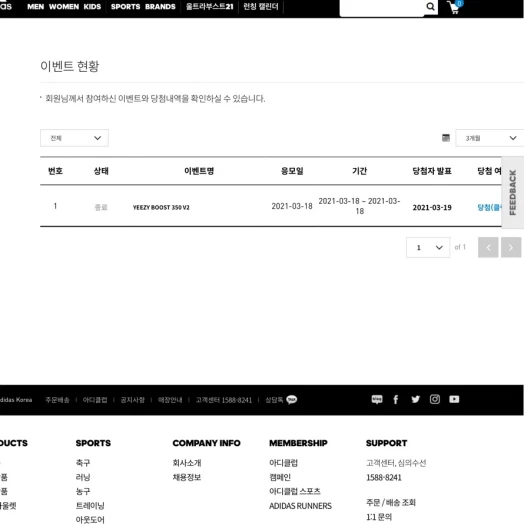524x525 pixels.
Task: Open ADIDAS RUNNERS link
Action: click(300, 506)
